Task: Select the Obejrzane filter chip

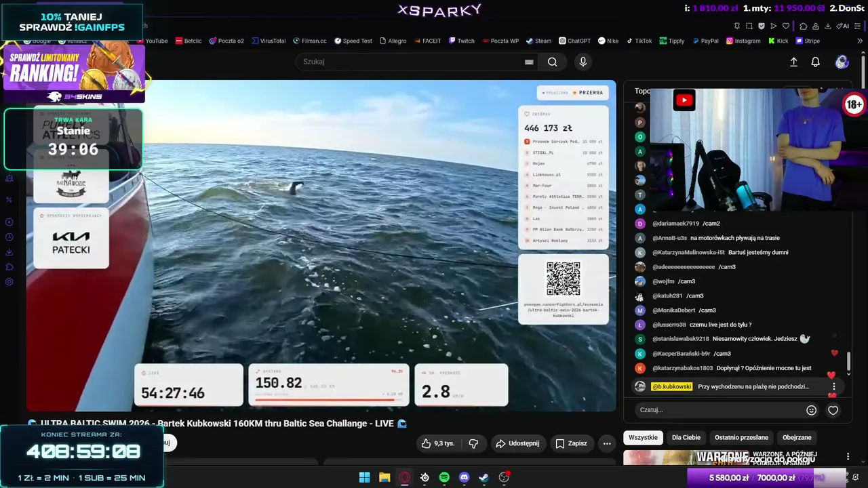Action: point(797,437)
